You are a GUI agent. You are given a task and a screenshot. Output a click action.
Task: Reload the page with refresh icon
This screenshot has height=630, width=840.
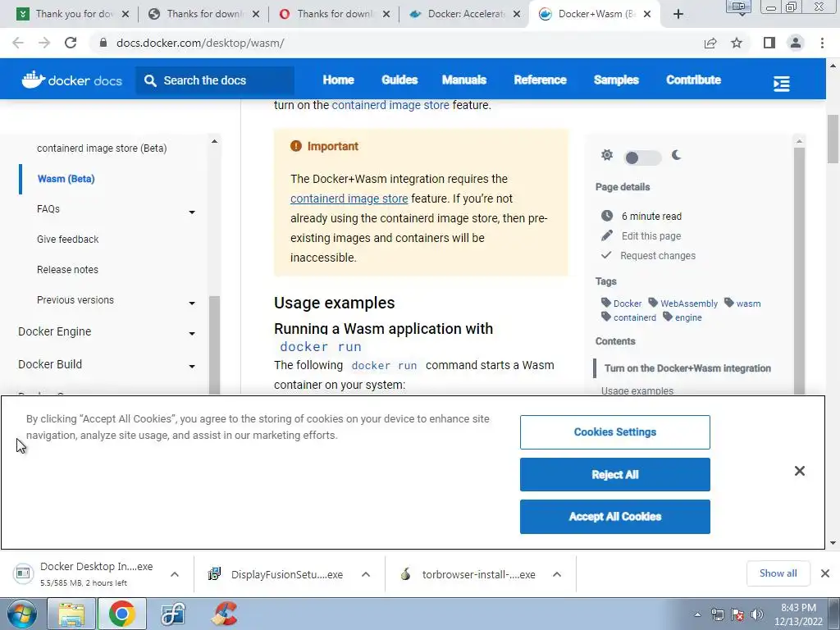tap(71, 43)
